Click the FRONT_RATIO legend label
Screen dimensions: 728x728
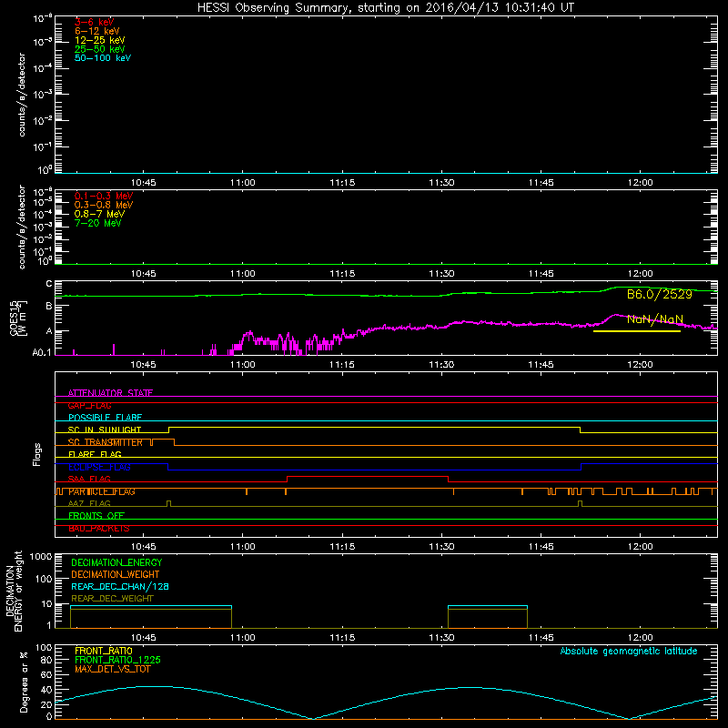pos(104,651)
